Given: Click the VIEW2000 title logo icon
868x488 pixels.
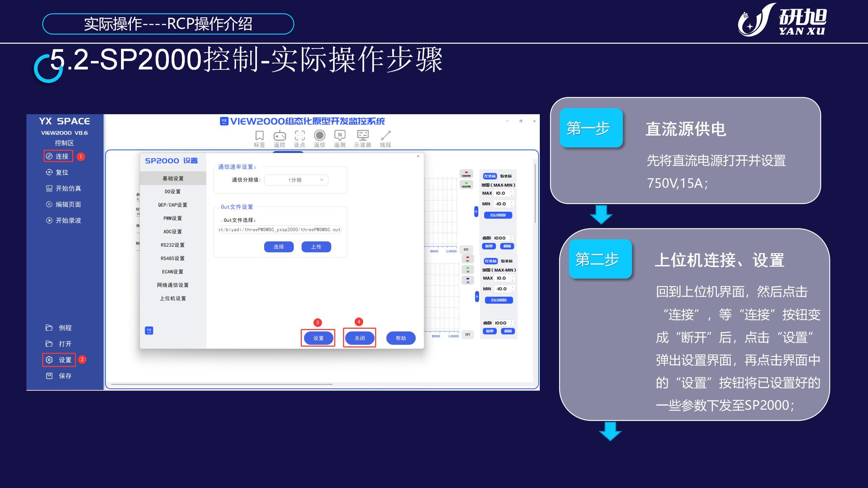Looking at the screenshot, I should coord(224,121).
